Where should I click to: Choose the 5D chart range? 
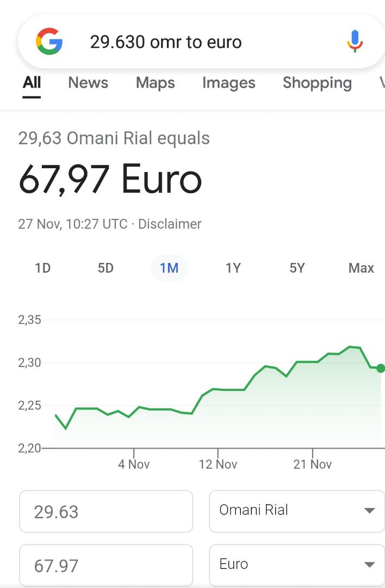[x=105, y=268]
